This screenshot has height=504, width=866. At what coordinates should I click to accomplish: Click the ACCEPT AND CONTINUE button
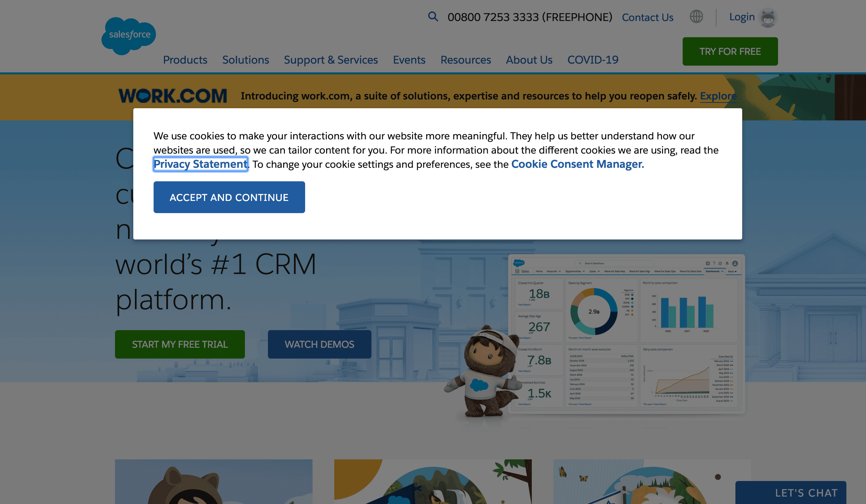coord(229,197)
